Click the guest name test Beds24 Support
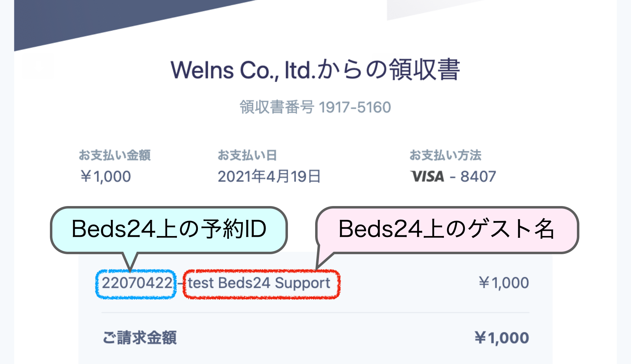 pos(259,283)
